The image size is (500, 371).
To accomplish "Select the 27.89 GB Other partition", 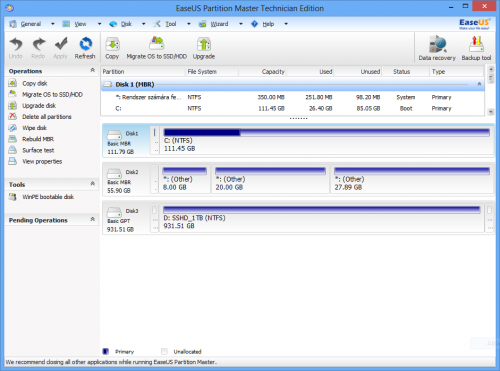I will point(412,179).
